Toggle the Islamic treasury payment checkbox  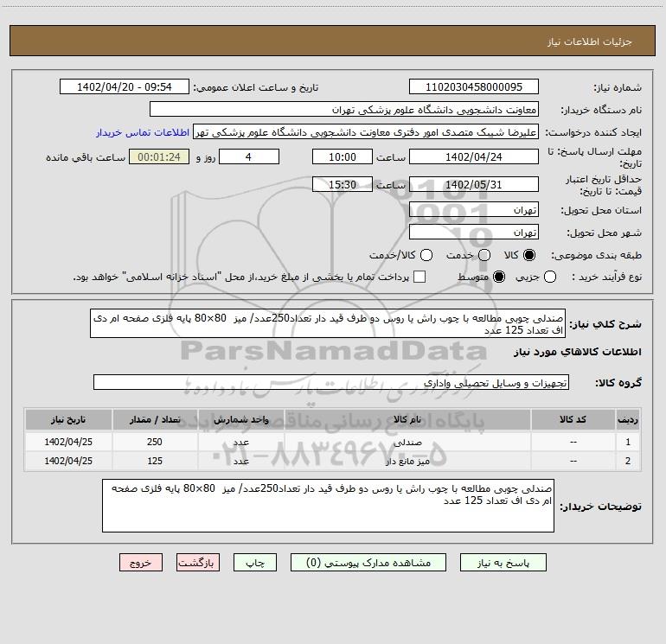point(419,277)
